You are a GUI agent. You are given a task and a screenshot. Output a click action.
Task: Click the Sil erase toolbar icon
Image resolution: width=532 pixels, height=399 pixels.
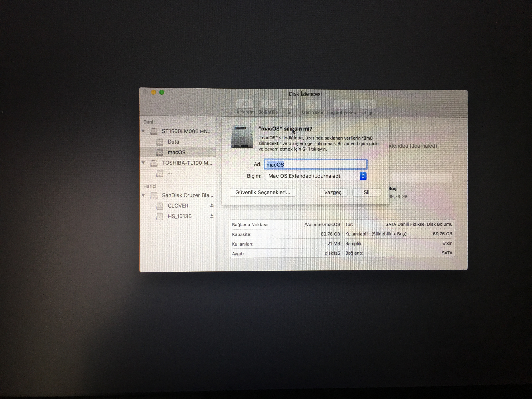click(290, 104)
